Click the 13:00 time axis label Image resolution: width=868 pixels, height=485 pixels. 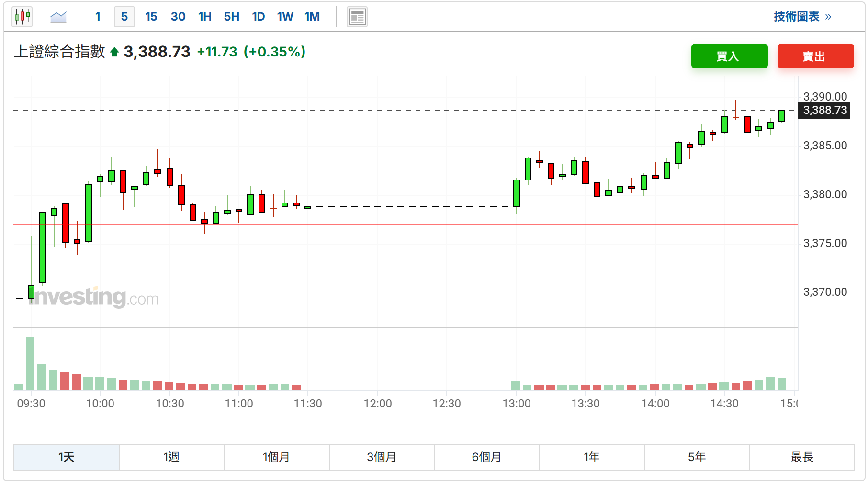517,404
